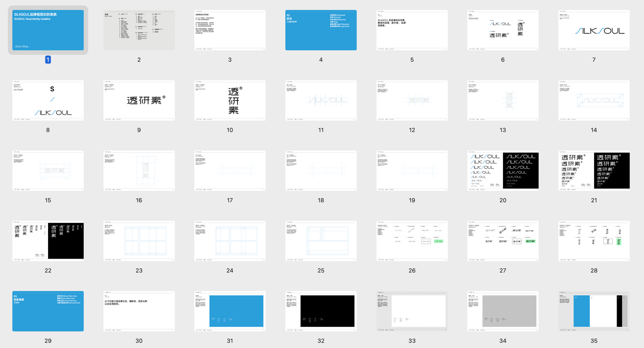Select slide 15 thumbnail

coord(48,170)
